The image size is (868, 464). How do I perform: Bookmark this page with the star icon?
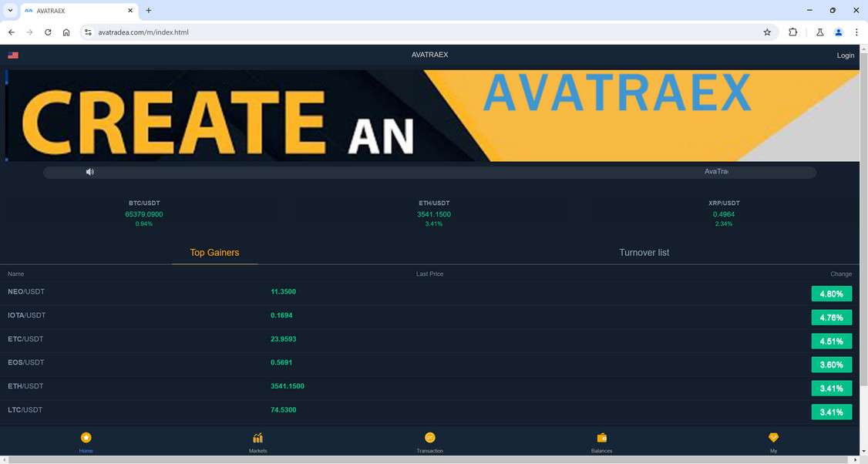[x=767, y=32]
